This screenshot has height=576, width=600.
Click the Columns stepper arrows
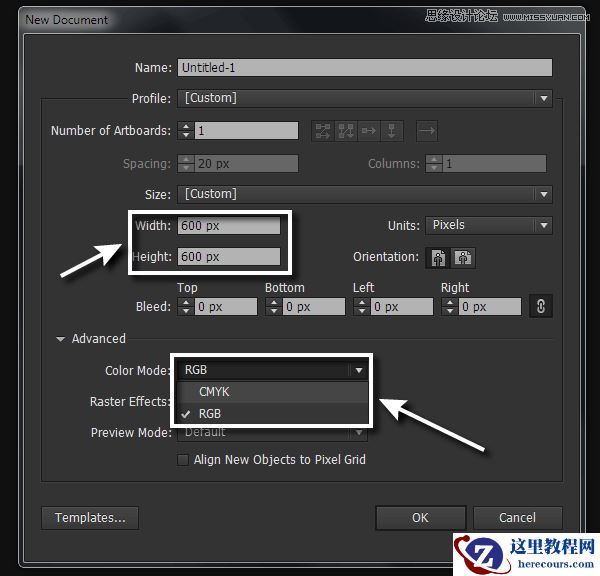coord(434,164)
